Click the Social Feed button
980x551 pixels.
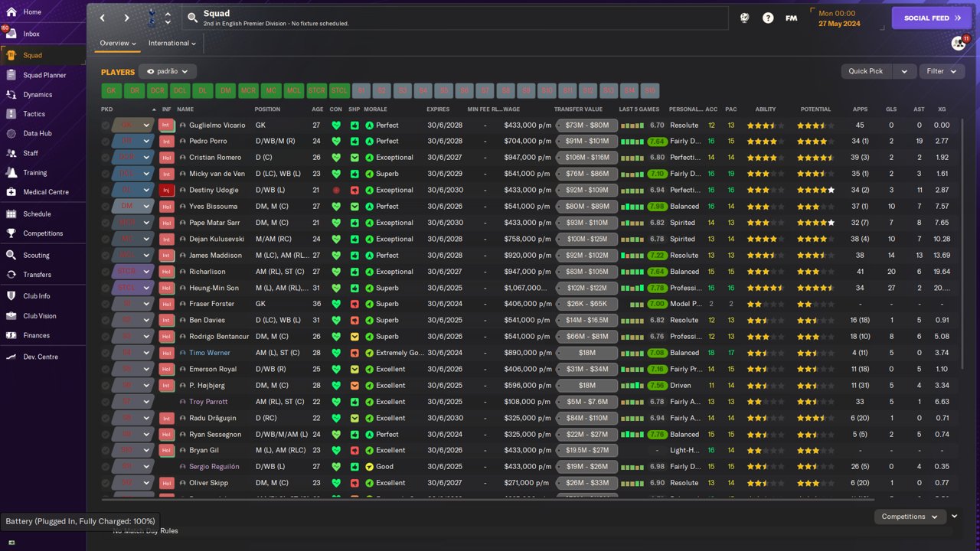click(932, 18)
